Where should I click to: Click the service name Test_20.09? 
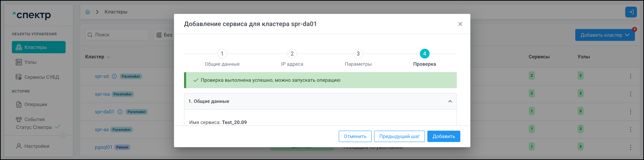point(234,122)
